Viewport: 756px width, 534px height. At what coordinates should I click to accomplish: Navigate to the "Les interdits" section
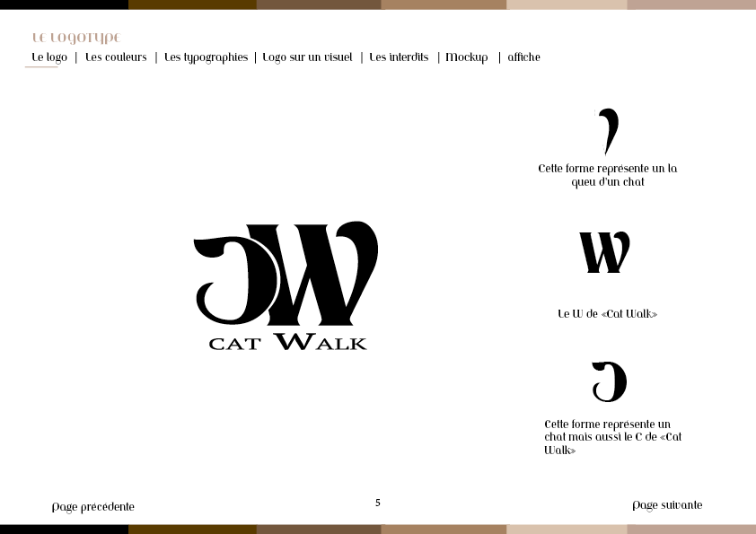398,57
